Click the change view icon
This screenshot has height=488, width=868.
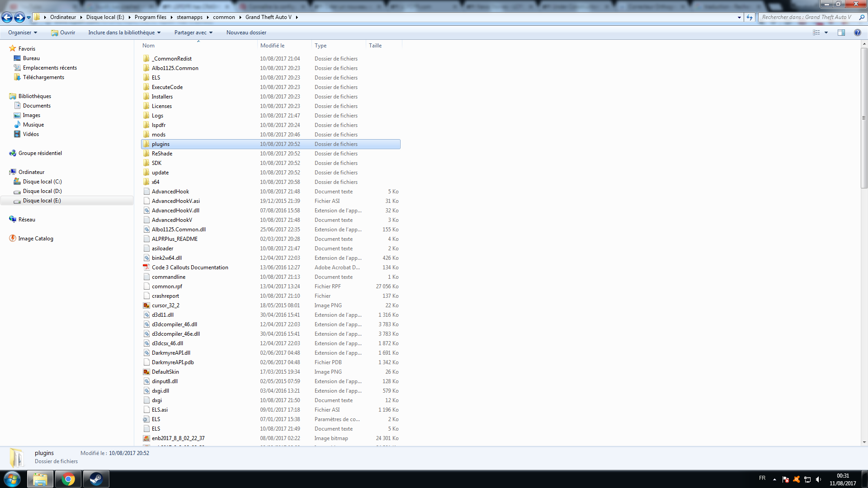click(x=816, y=33)
